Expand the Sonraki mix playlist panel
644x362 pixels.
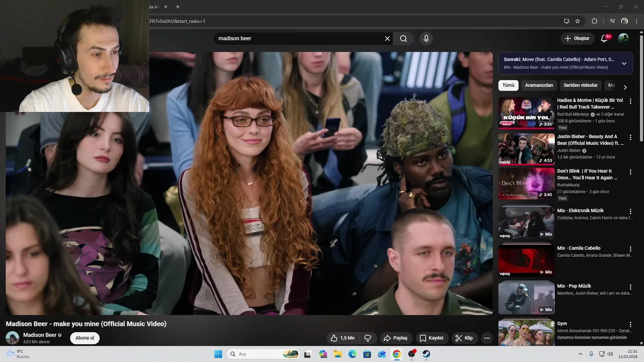pos(624,63)
